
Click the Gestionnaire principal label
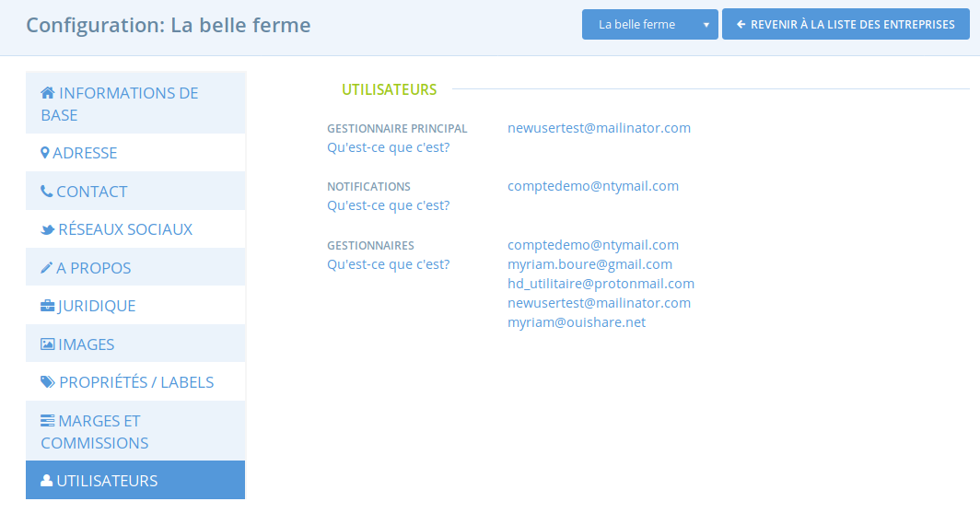(397, 128)
